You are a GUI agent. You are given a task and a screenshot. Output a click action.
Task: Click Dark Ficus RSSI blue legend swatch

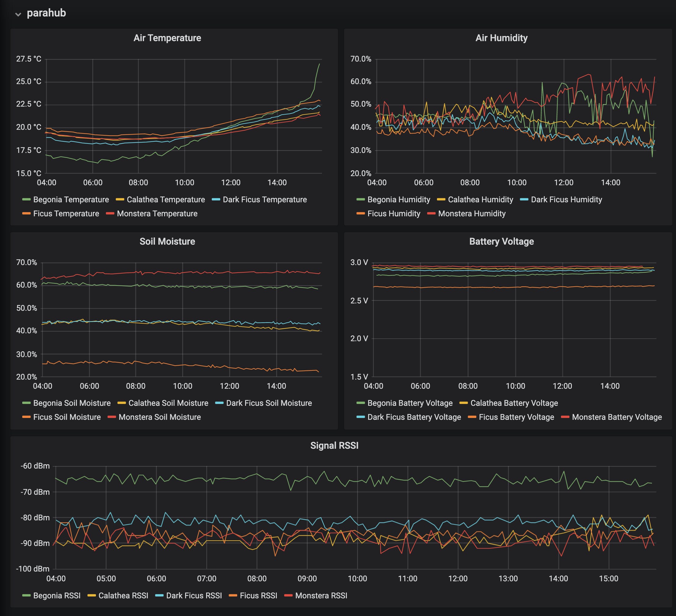point(159,596)
